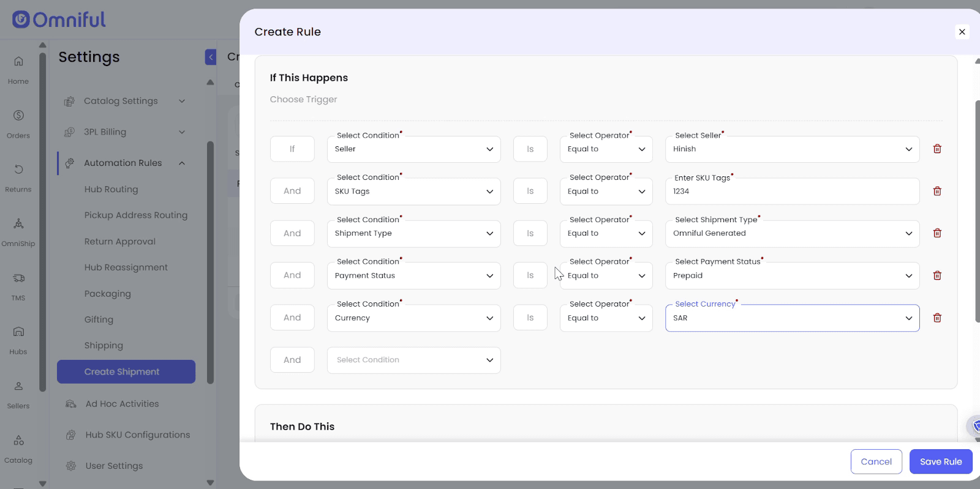
Task: Select Hub Routing menu item
Action: click(111, 189)
